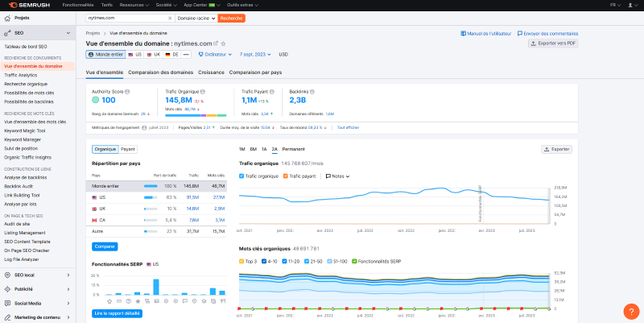Open the App Center dropdown
644x323 pixels.
[202, 6]
